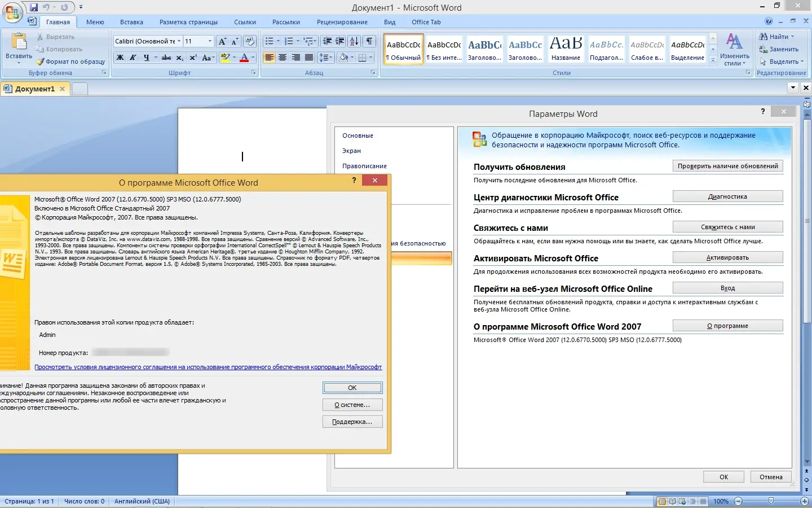This screenshot has height=508, width=812.
Task: Open Microsoft Office Word Help icon
Action: click(769, 21)
